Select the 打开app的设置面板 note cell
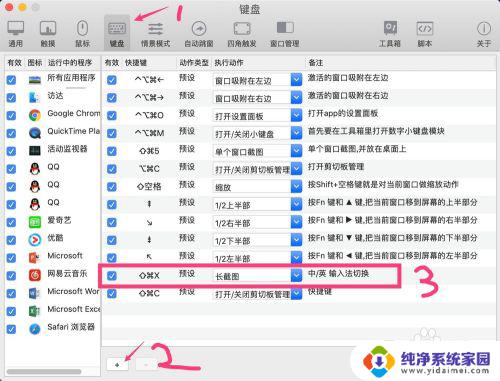Viewport: 500px width, 381px height. pos(343,113)
